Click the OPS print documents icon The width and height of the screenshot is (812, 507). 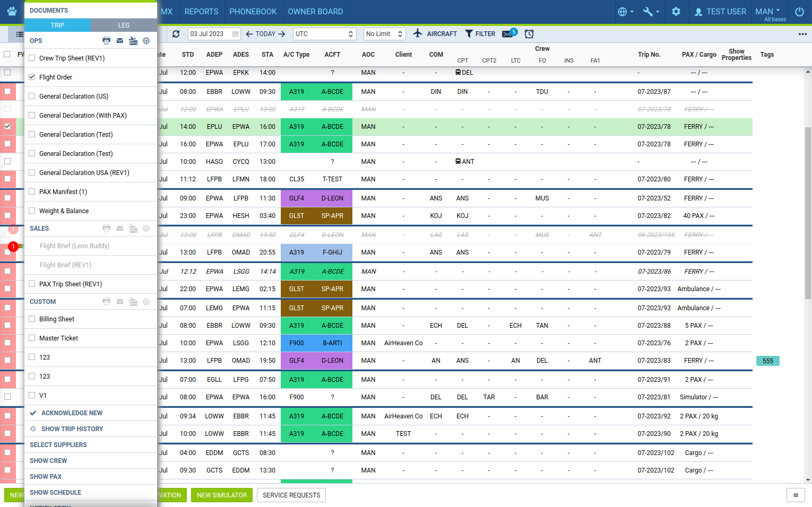tap(106, 41)
